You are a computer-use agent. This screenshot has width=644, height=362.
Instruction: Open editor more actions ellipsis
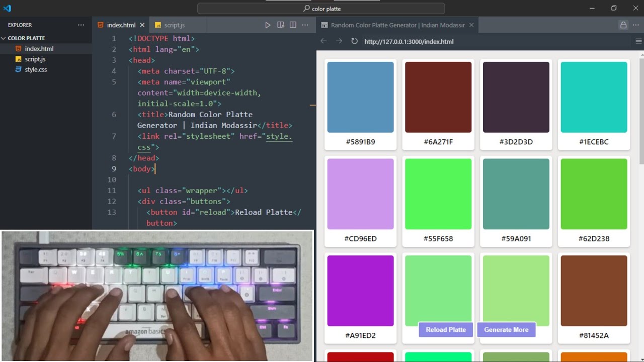(x=305, y=25)
